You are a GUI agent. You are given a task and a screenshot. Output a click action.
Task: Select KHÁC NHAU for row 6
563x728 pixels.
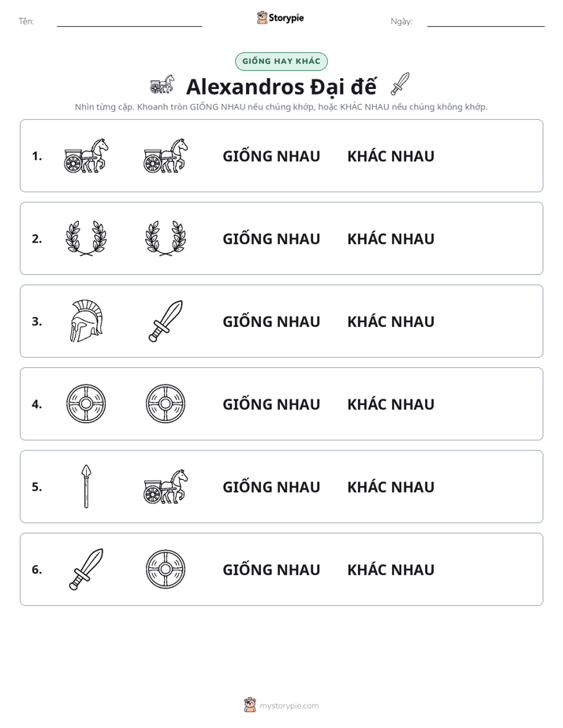tap(390, 569)
